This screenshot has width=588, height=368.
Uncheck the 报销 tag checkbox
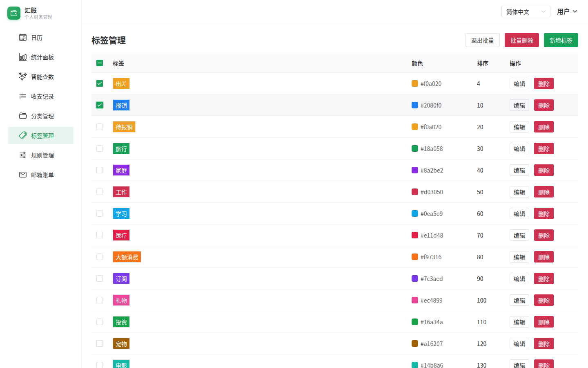pyautogui.click(x=100, y=105)
